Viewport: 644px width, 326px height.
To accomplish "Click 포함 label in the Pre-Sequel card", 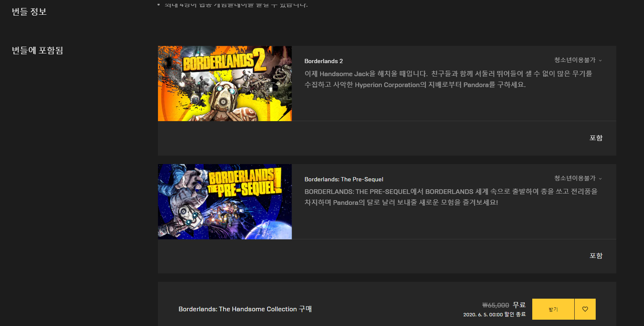I will [596, 256].
